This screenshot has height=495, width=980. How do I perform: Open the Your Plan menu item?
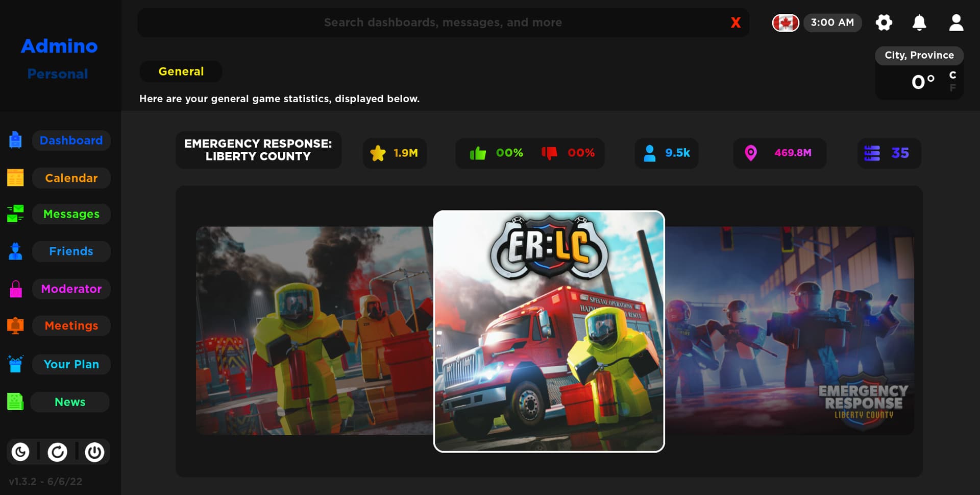coord(71,364)
